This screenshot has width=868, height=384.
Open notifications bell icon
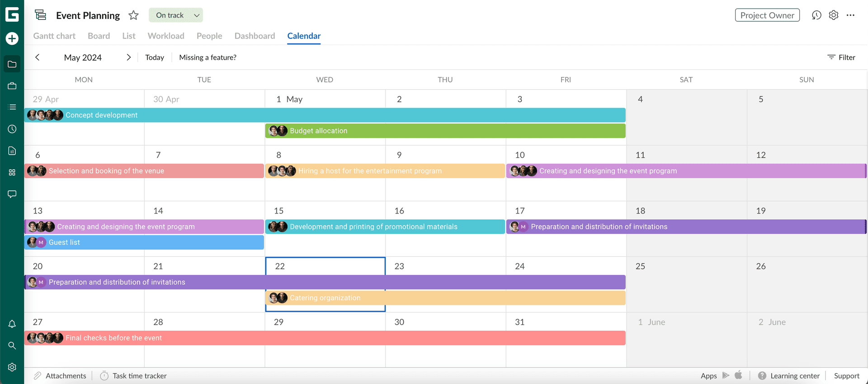[12, 324]
